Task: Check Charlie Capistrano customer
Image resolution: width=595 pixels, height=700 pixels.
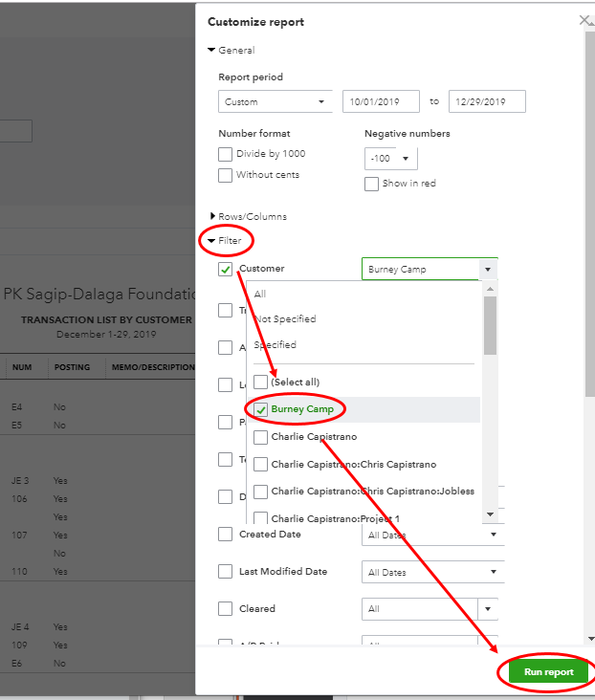Action: pyautogui.click(x=260, y=437)
